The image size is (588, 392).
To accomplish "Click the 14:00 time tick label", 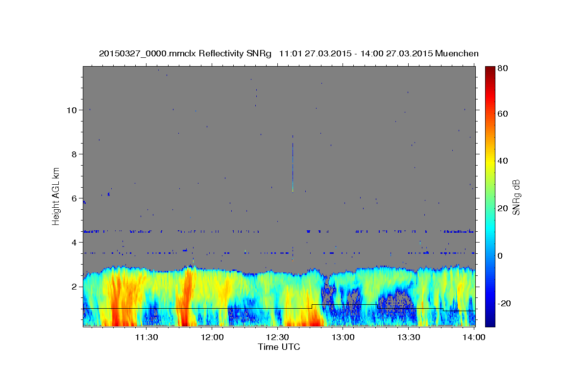I will [474, 337].
